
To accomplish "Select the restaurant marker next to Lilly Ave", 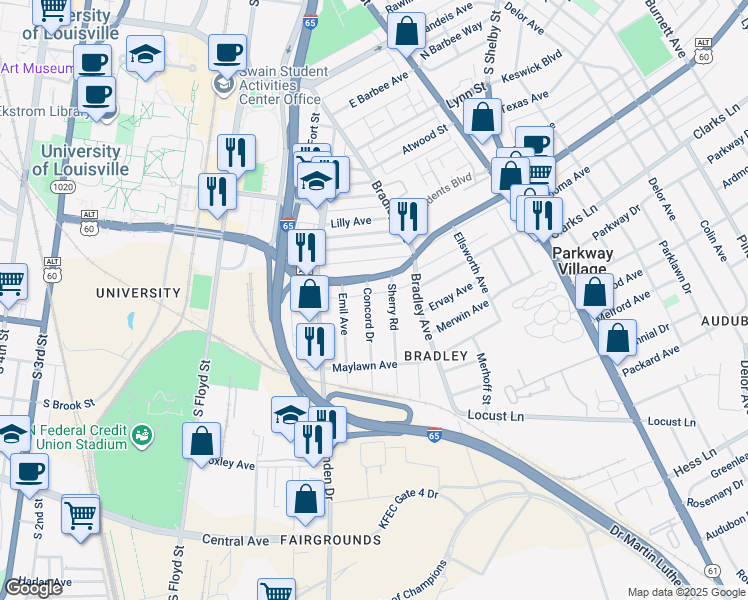I will tap(407, 215).
